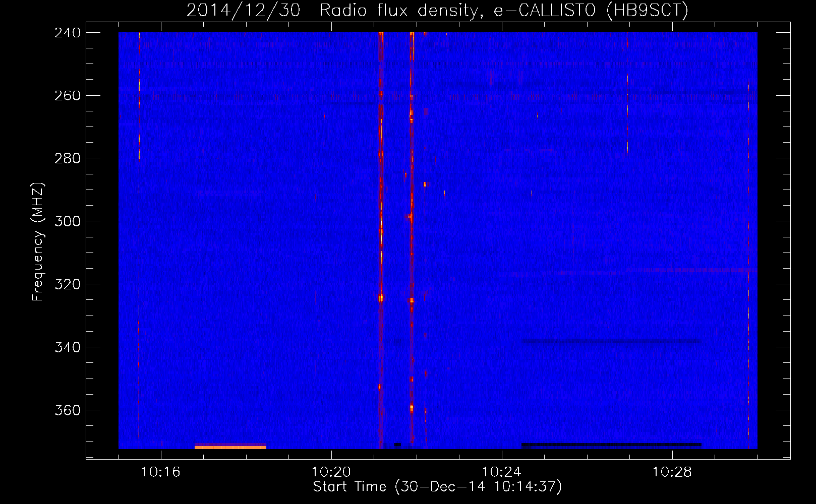816x504 pixels.
Task: Click the 10:24 time tick label
Action: (502, 472)
